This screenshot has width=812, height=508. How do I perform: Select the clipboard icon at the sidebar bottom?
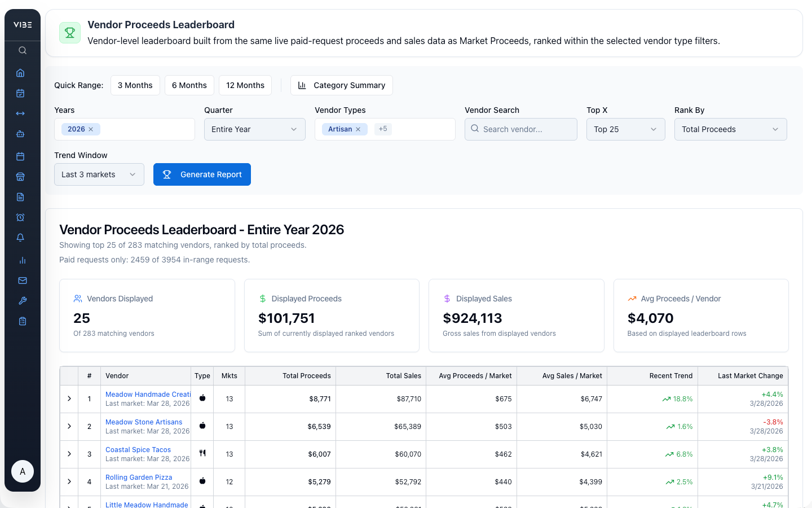[21, 321]
